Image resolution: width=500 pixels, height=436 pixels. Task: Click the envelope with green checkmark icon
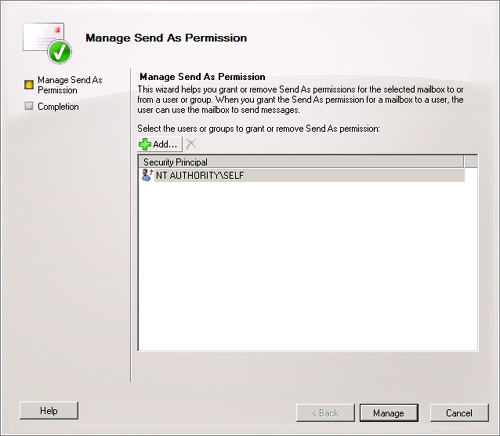point(47,43)
